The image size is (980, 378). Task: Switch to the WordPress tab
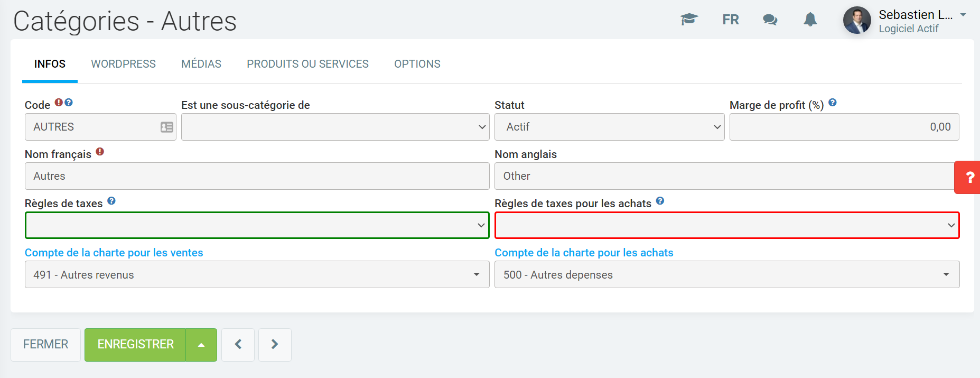tap(123, 64)
